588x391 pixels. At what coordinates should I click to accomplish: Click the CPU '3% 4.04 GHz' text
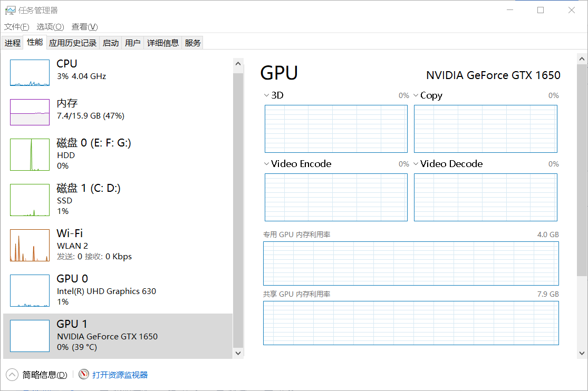(81, 76)
